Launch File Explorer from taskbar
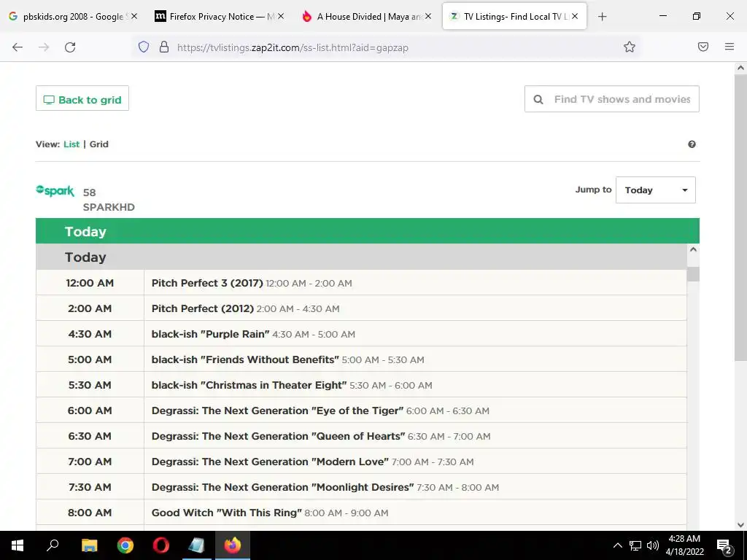 (x=89, y=545)
